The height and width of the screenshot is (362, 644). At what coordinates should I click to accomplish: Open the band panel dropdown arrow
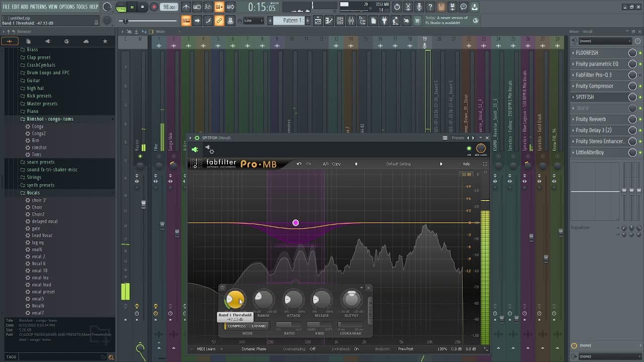pyautogui.click(x=361, y=288)
